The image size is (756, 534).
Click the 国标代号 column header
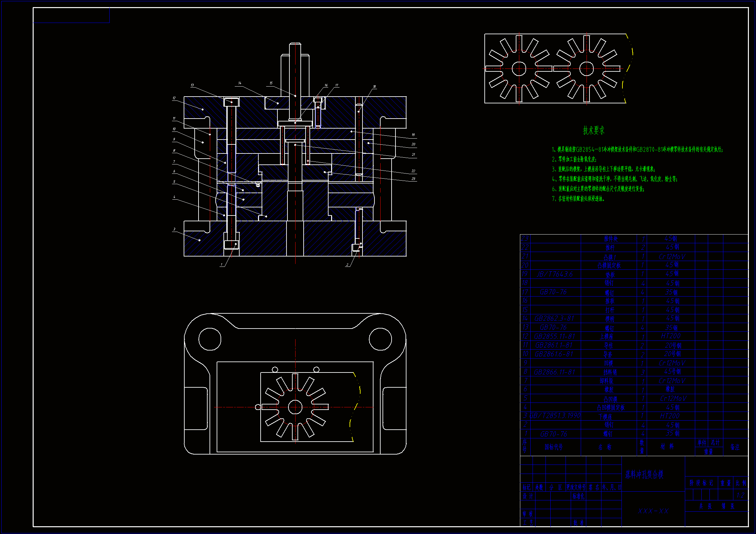click(x=554, y=447)
